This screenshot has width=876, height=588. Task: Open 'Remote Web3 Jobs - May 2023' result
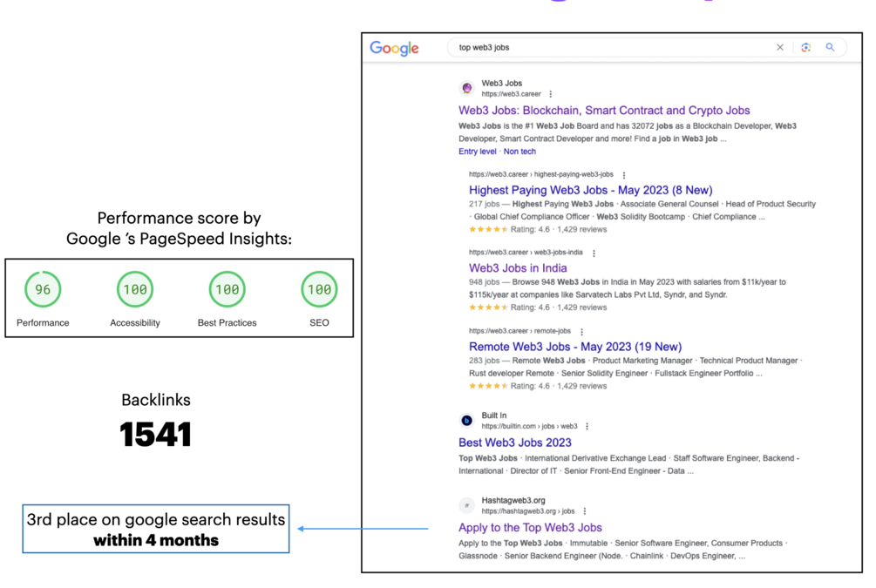pos(575,347)
